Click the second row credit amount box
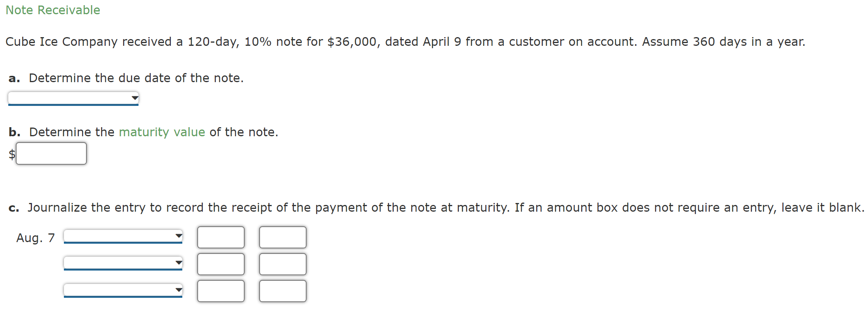 [x=282, y=264]
